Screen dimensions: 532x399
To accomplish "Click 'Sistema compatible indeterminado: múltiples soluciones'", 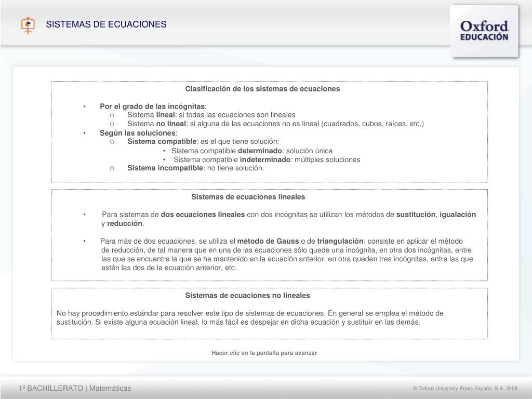I will pos(267,159).
